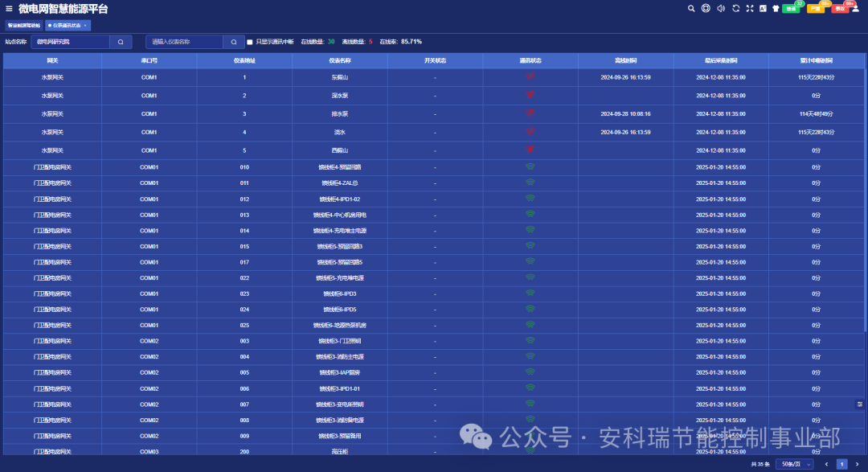Toggle the alarm sound speaker icon
The image size is (868, 472).
click(x=721, y=8)
